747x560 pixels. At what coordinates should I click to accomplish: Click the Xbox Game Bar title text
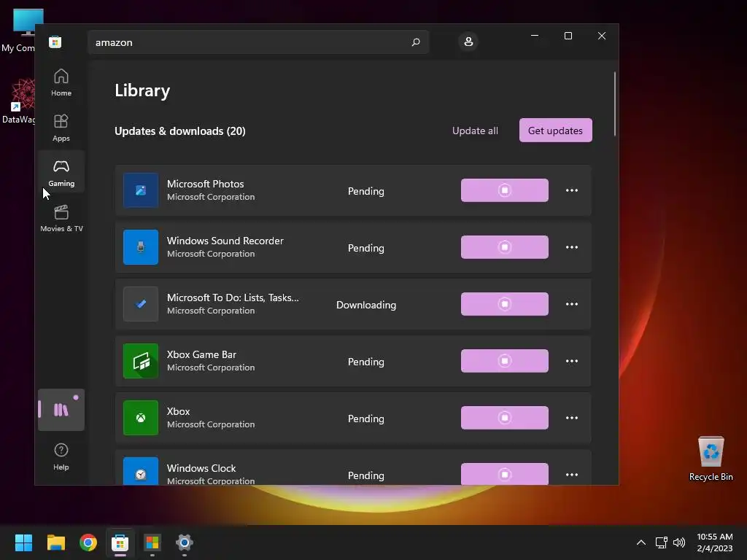(x=201, y=354)
